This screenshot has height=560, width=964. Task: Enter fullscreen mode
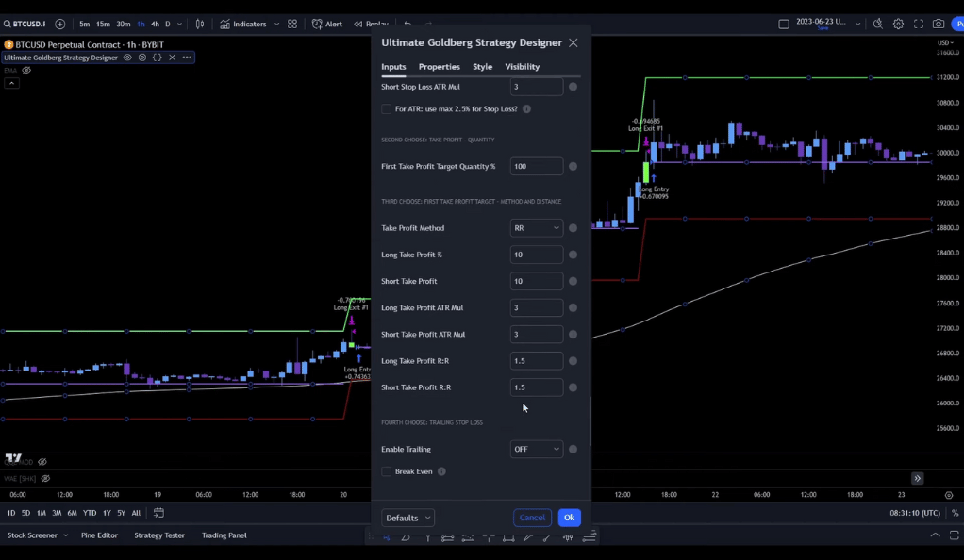point(919,24)
